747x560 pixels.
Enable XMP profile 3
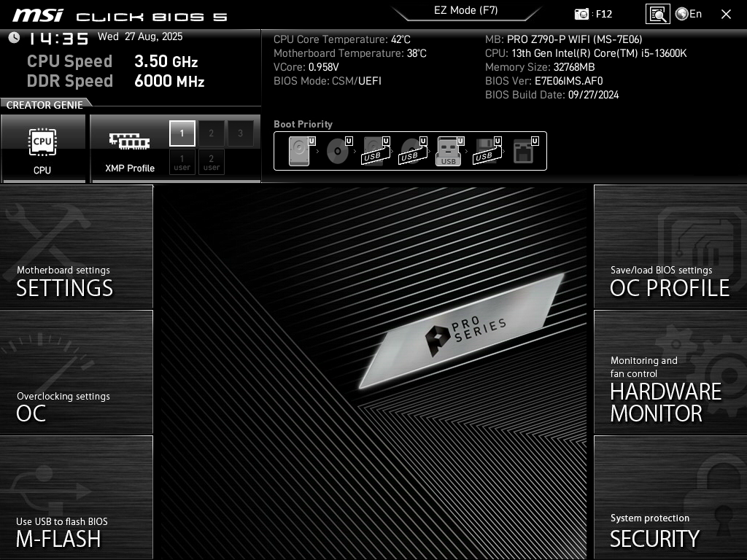[x=241, y=133]
